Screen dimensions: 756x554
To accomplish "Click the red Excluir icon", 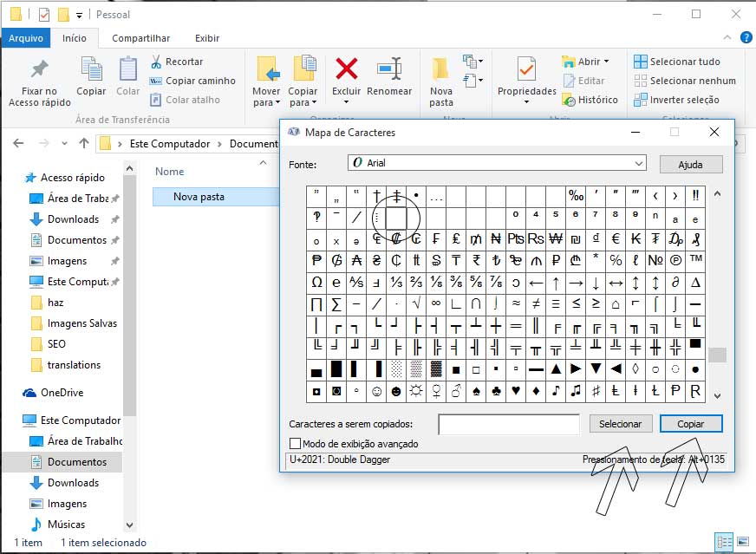I will coord(346,68).
